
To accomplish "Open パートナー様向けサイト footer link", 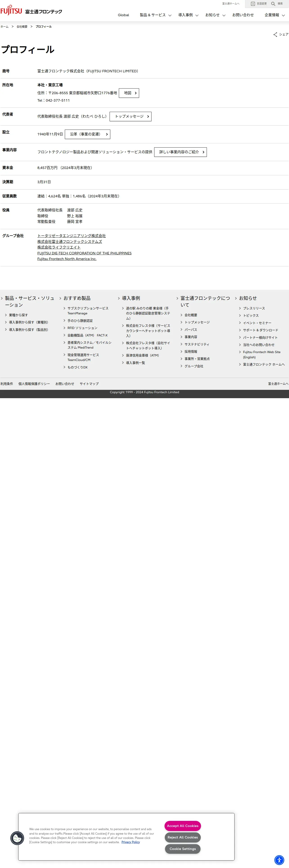I will click(x=260, y=338).
